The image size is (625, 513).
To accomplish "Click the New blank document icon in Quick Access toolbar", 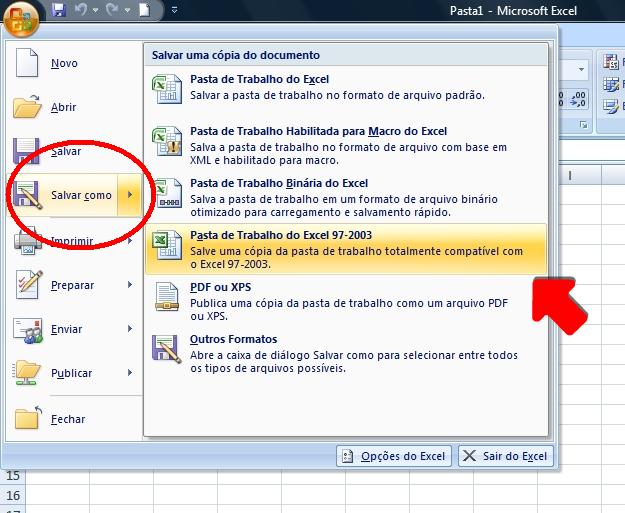I will (145, 10).
